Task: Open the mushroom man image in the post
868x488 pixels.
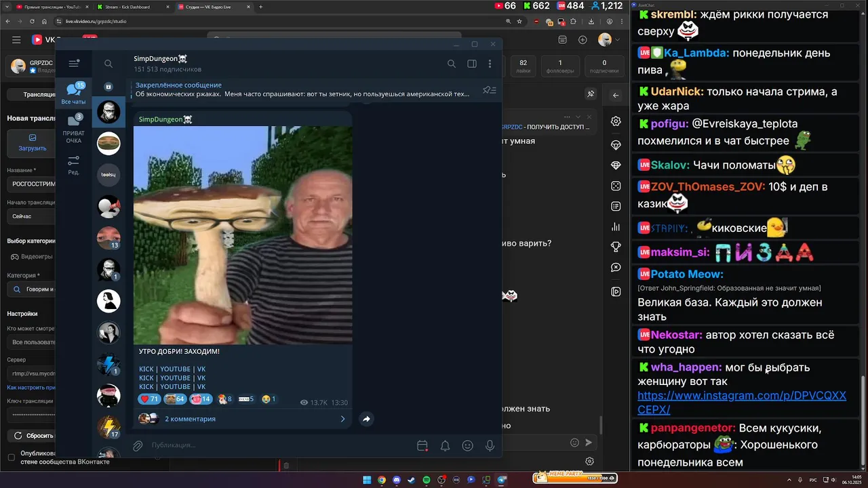Action: coord(243,235)
